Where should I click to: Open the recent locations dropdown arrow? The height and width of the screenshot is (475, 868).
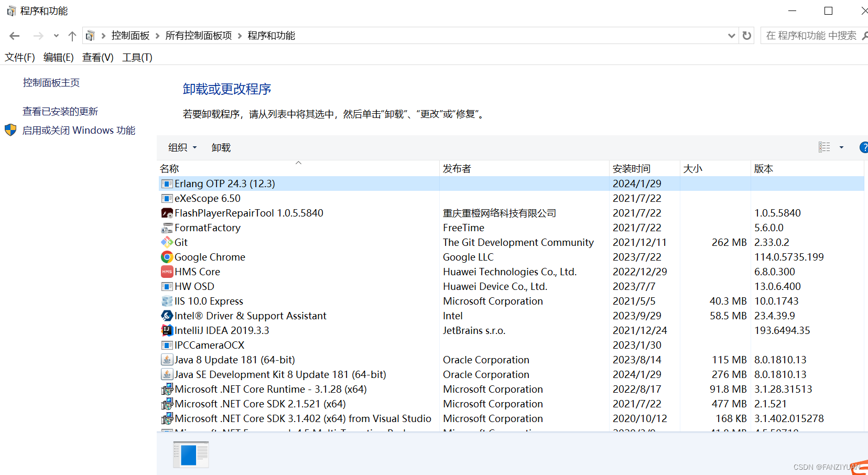point(56,36)
